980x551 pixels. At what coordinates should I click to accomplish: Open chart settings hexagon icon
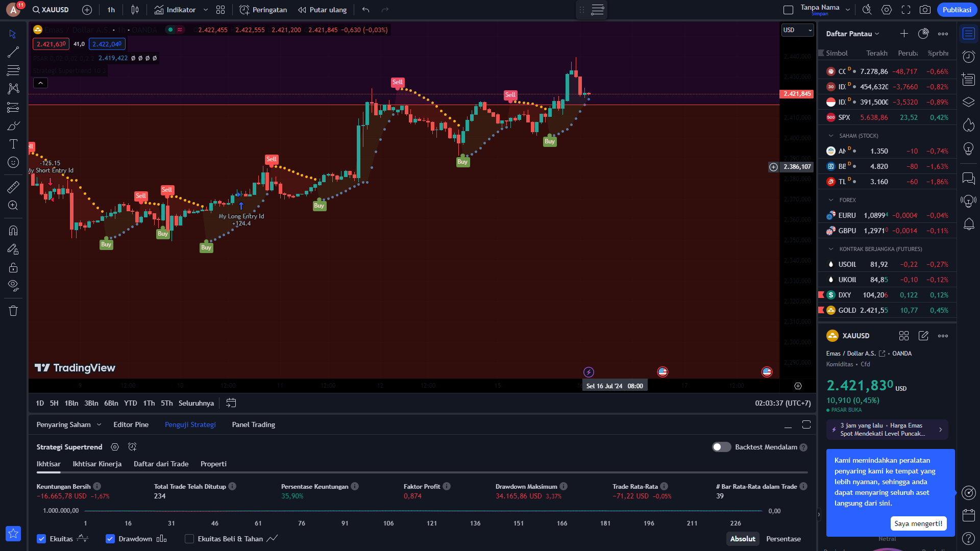click(x=887, y=10)
